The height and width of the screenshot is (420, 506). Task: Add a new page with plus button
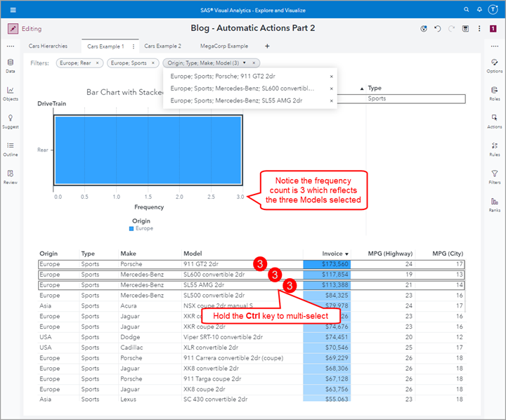267,46
